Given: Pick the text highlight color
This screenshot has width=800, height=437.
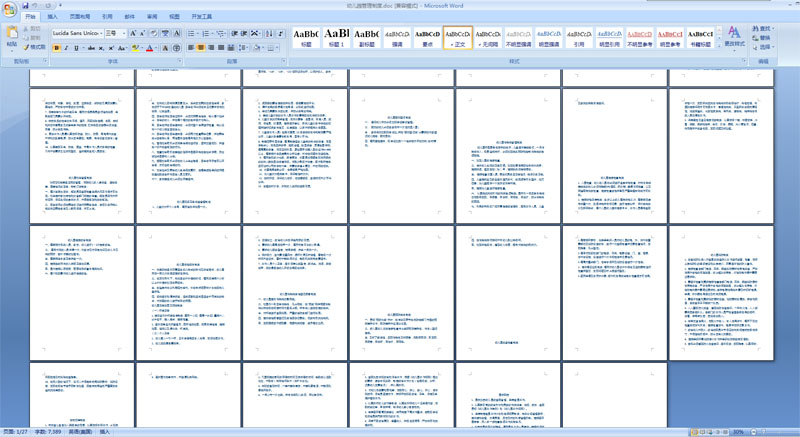Looking at the screenshot, I should [x=135, y=48].
